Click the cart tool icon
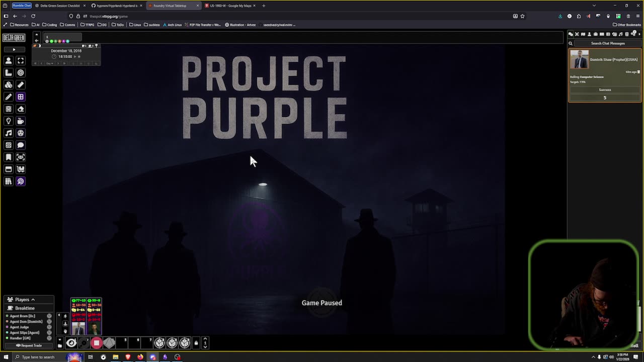Screen dimensions: 644x362 (21, 169)
